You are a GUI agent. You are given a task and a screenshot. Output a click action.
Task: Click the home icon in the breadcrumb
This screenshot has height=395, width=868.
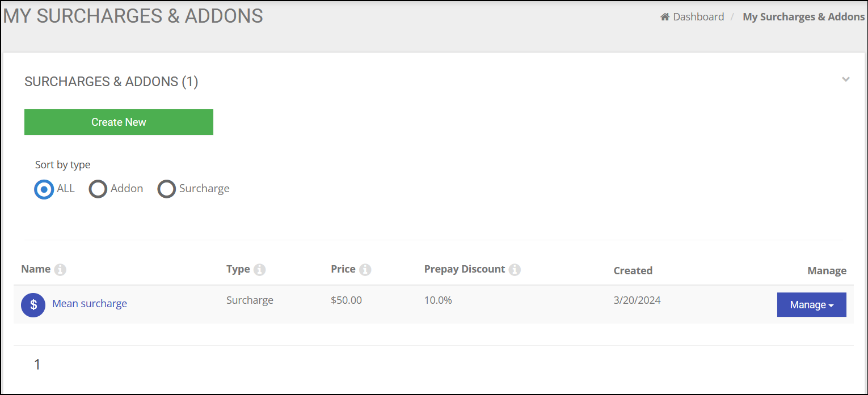point(665,17)
